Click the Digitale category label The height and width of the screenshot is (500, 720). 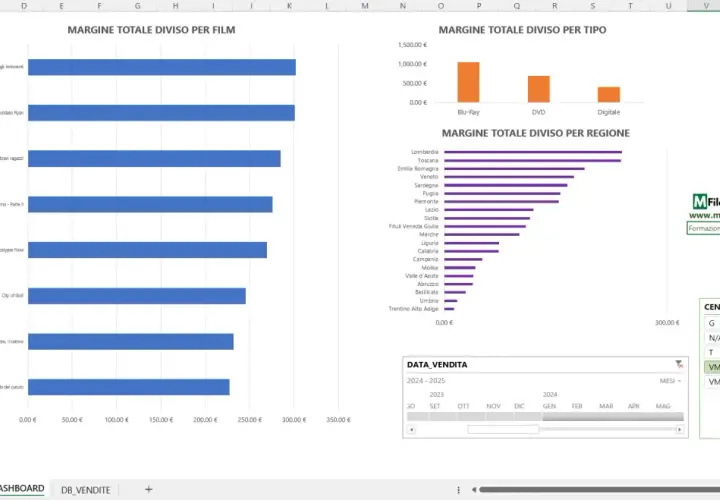click(609, 112)
